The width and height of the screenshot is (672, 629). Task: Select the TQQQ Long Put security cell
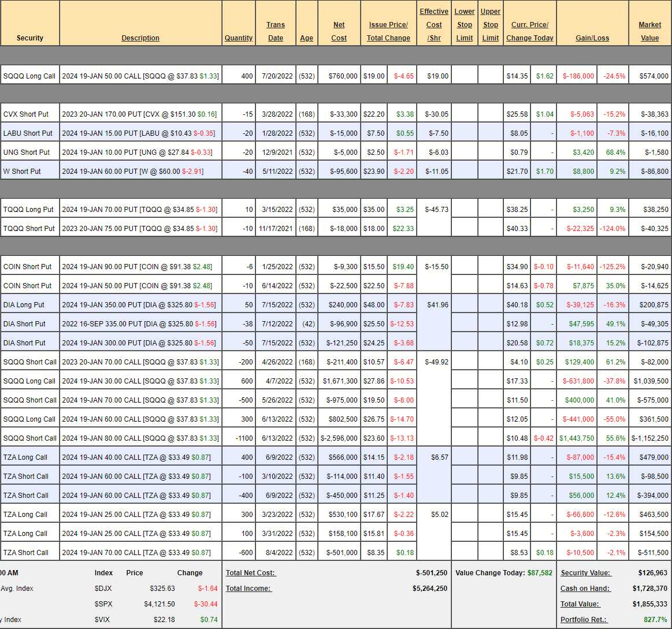[x=28, y=210]
